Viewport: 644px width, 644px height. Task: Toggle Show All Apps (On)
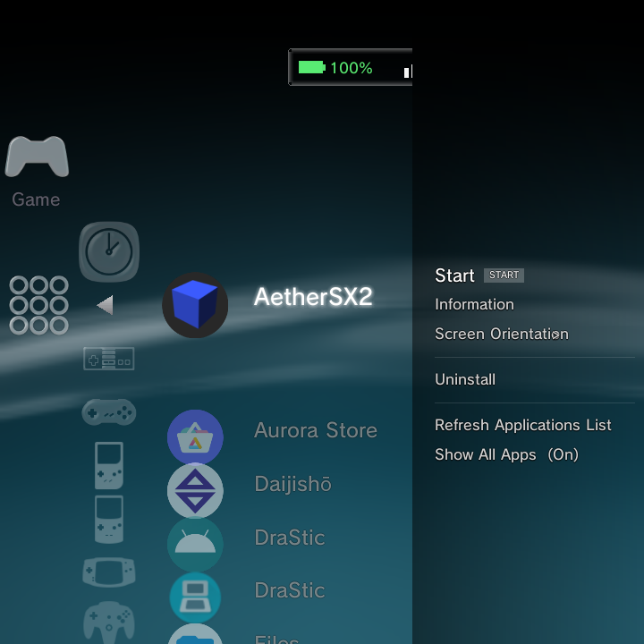(506, 455)
